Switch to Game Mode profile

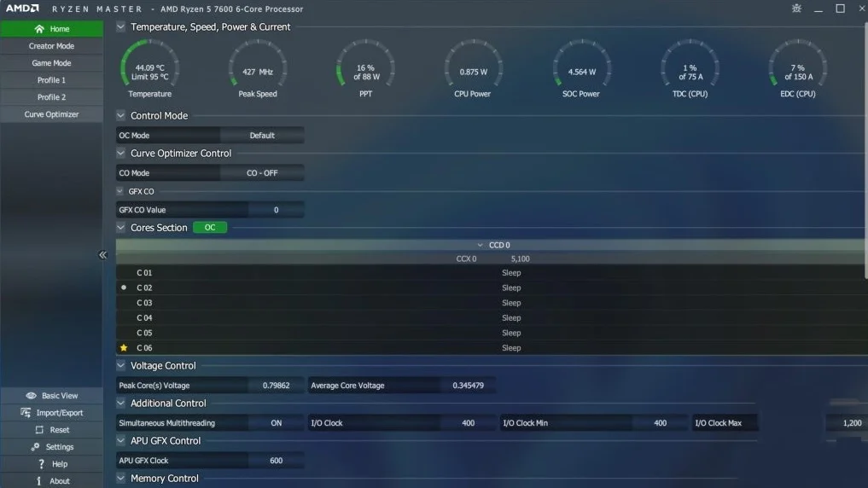pos(51,63)
